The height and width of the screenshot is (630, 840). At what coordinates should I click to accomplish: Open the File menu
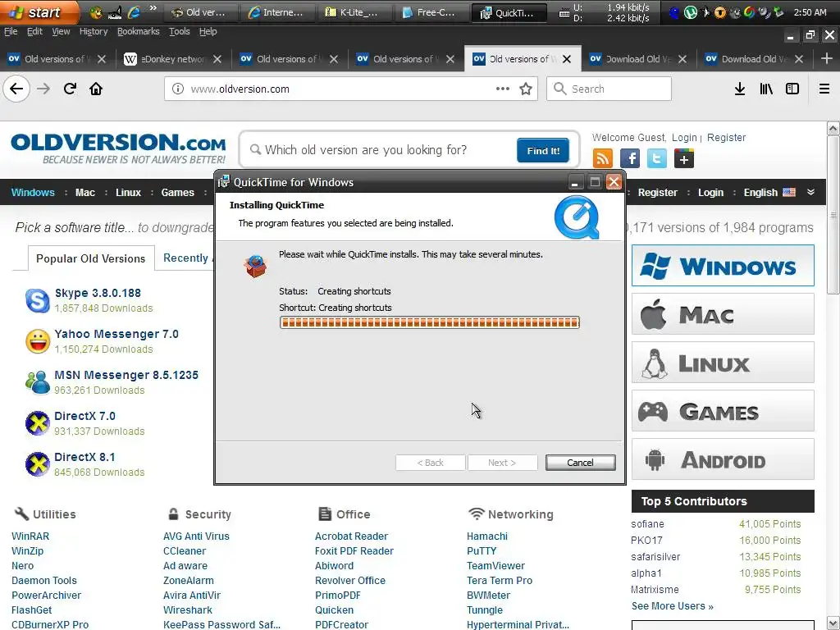[11, 32]
